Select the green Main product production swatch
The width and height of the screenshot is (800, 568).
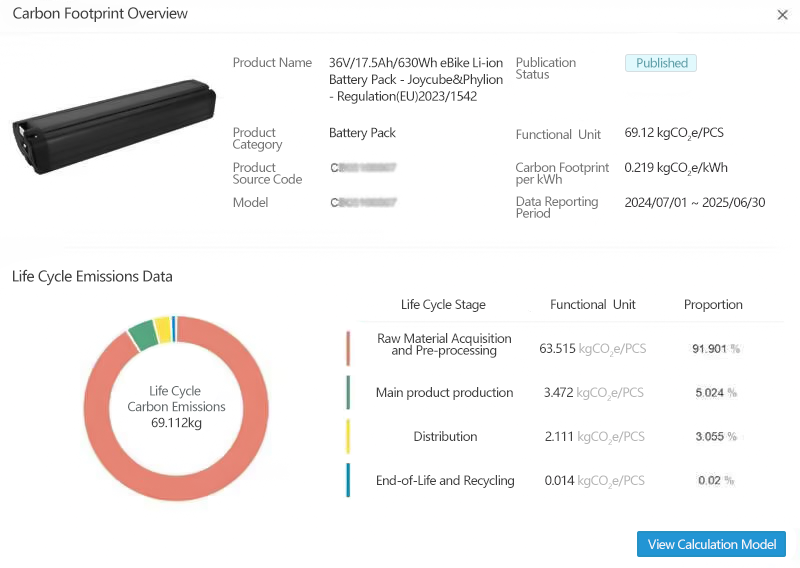(348, 393)
